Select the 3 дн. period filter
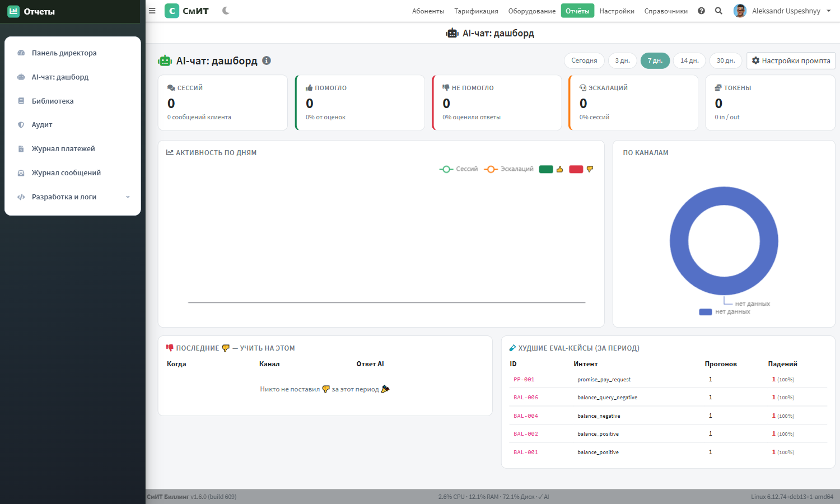Screen dimensions: 840x504 point(622,60)
